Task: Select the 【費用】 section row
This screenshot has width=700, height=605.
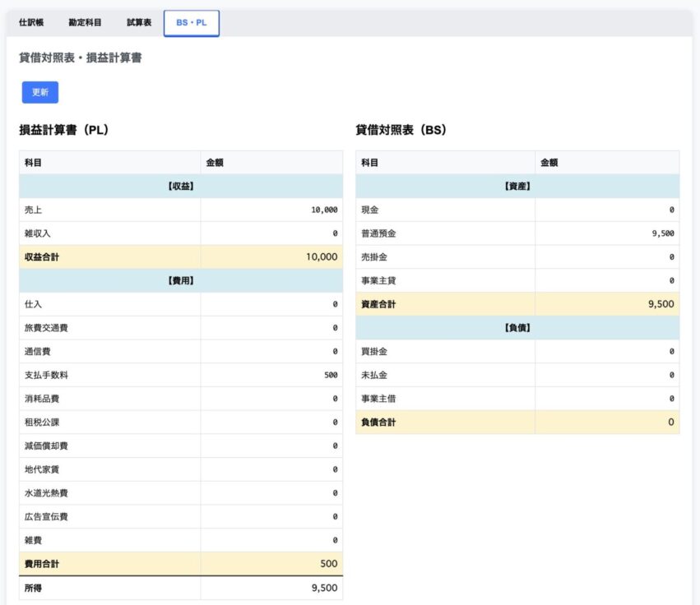Action: click(x=181, y=280)
